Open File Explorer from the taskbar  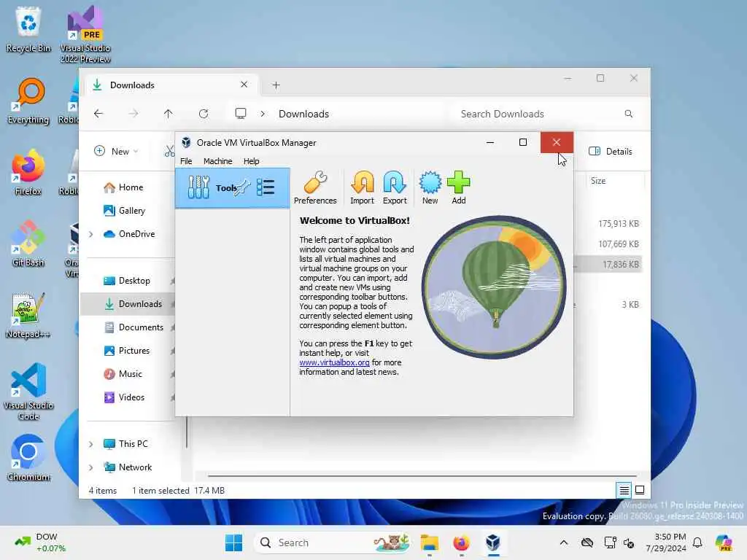pos(429,542)
